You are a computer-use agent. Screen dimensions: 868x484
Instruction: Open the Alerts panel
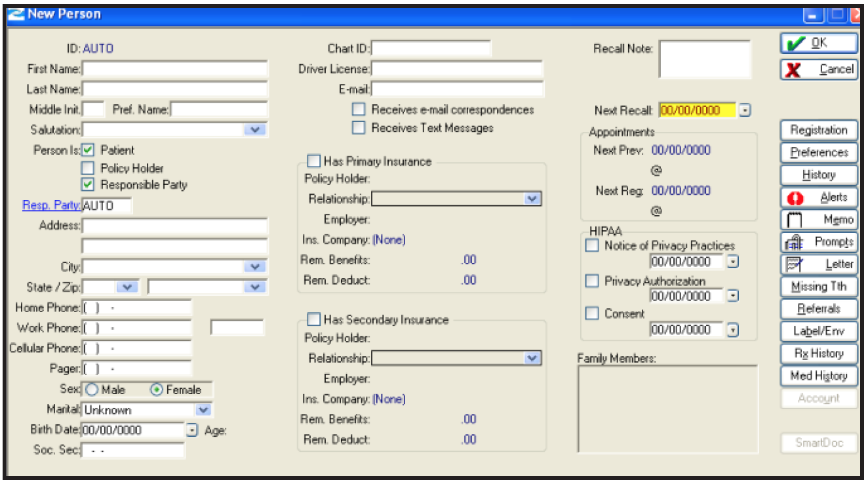pyautogui.click(x=818, y=197)
